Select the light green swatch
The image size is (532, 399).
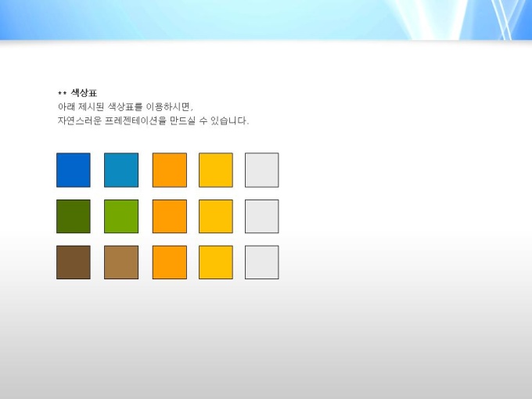tap(121, 217)
